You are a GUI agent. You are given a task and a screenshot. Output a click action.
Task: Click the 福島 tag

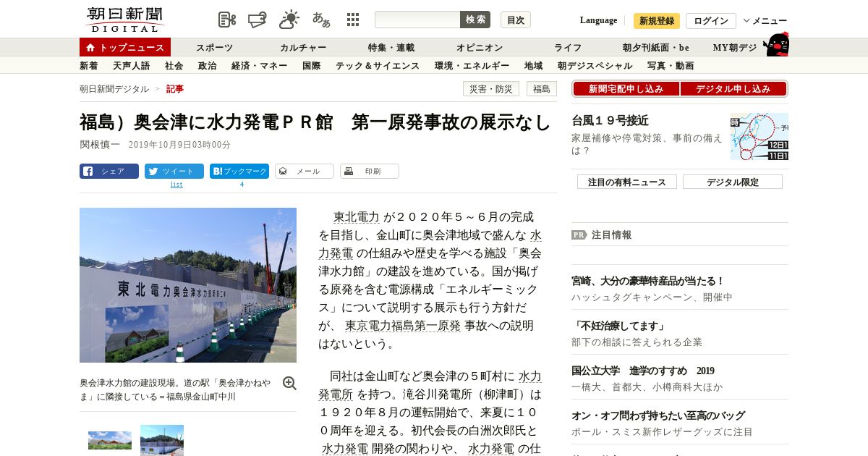click(x=542, y=89)
